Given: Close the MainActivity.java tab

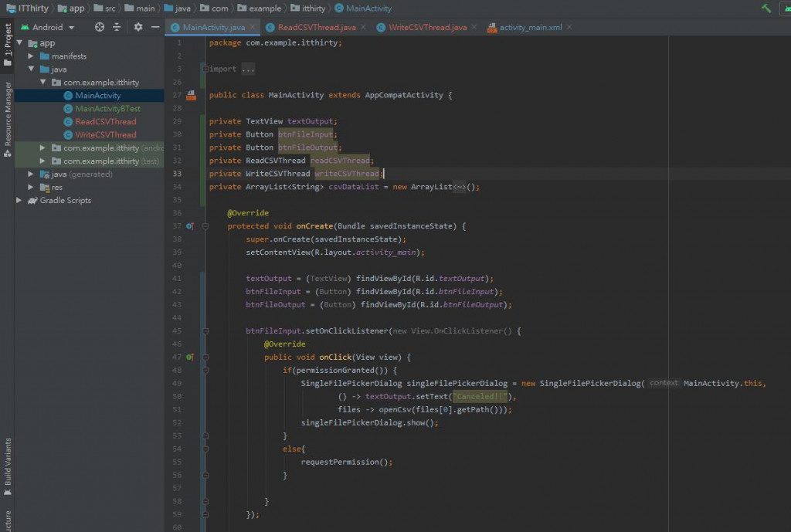Looking at the screenshot, I should coord(253,28).
